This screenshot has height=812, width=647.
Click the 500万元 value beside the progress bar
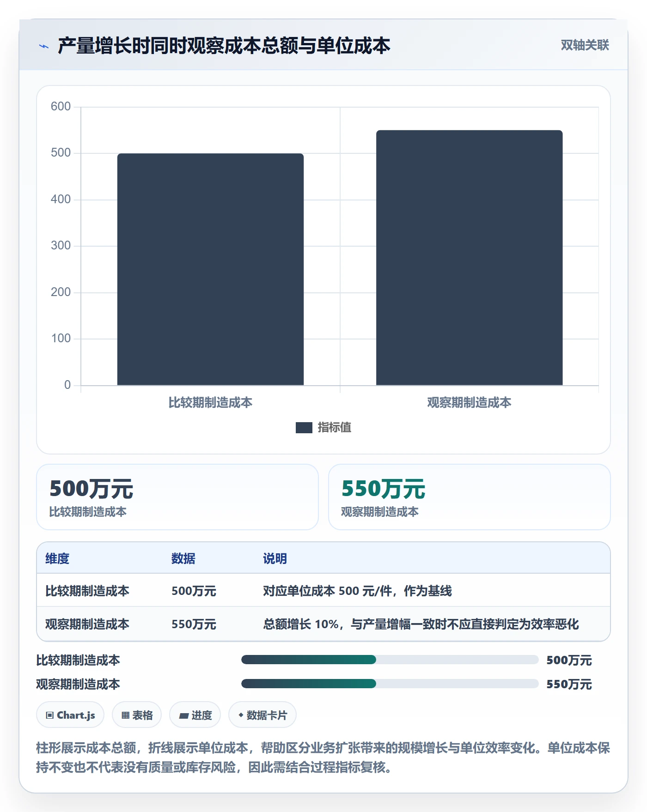569,660
